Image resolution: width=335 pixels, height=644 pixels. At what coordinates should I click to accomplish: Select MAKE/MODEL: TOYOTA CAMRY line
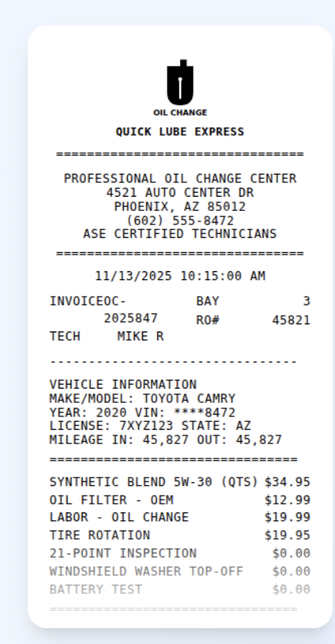pyautogui.click(x=142, y=399)
